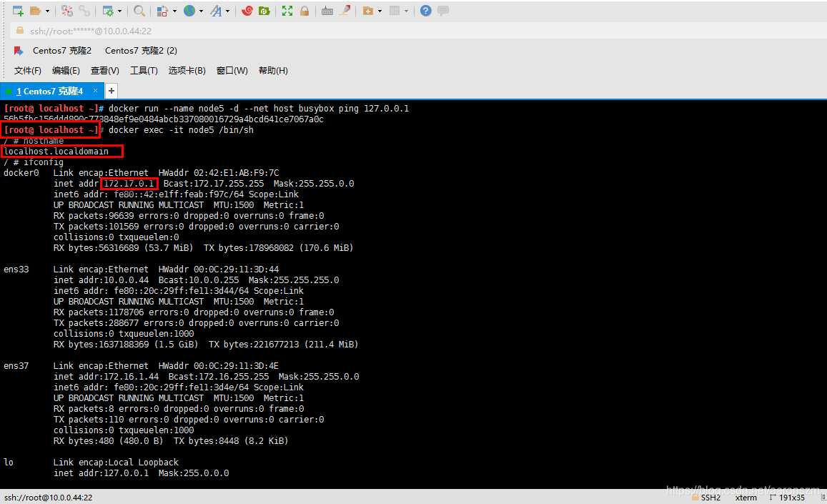Click the docker exec -it node5 command
The width and height of the screenshot is (827, 504).
tap(181, 130)
